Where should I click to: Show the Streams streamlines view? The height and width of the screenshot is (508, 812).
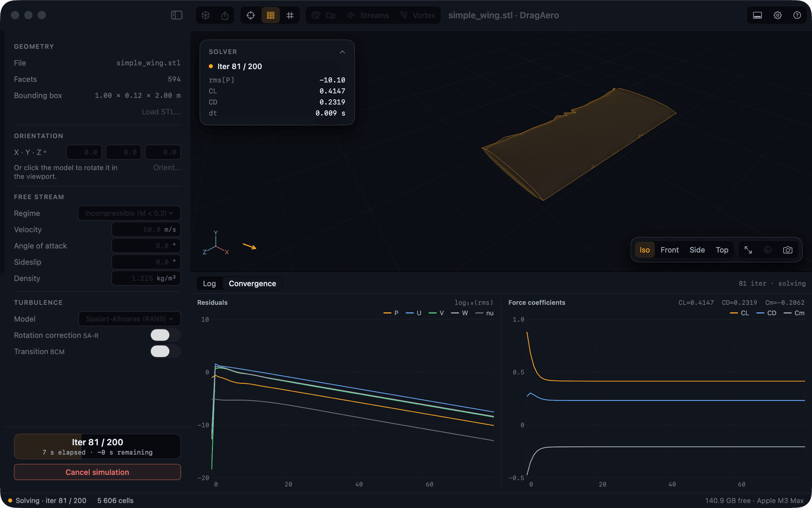click(368, 15)
